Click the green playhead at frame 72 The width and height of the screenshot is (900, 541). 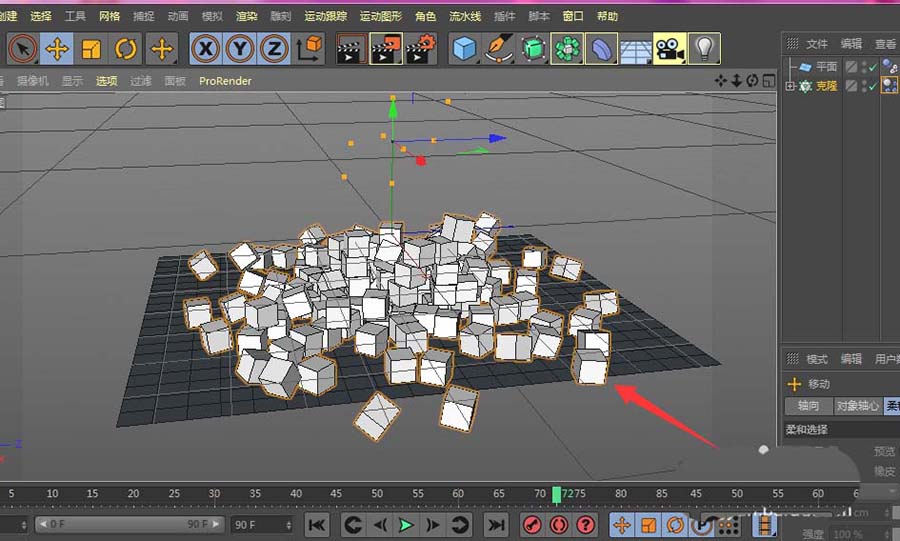tap(556, 495)
